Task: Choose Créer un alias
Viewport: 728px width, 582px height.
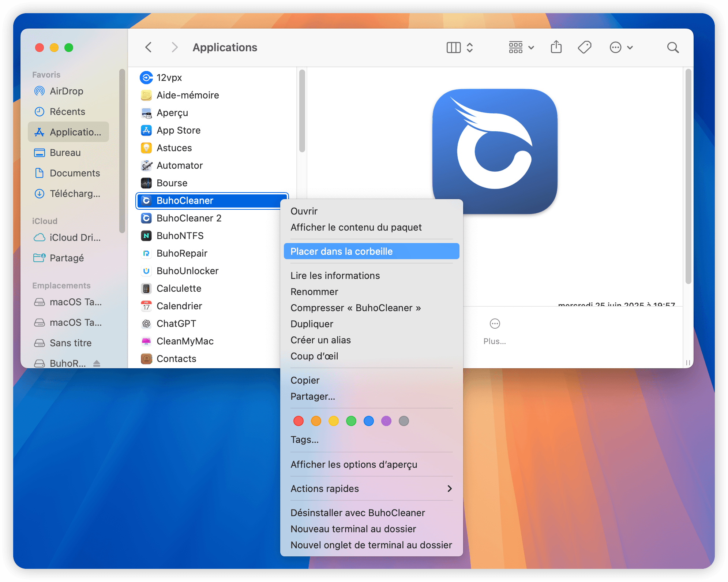Action: tap(371, 340)
